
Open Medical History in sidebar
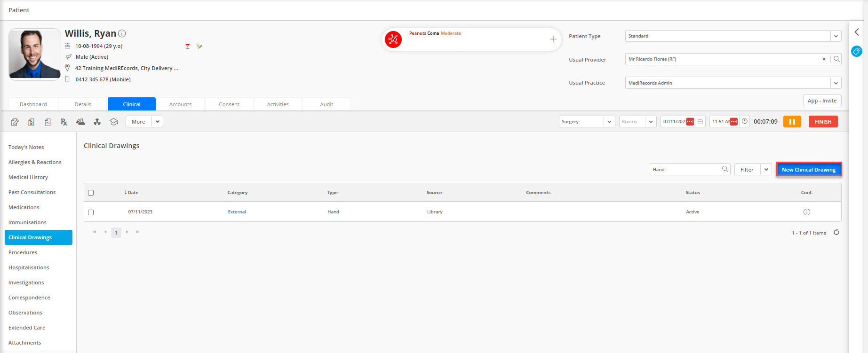(x=28, y=177)
